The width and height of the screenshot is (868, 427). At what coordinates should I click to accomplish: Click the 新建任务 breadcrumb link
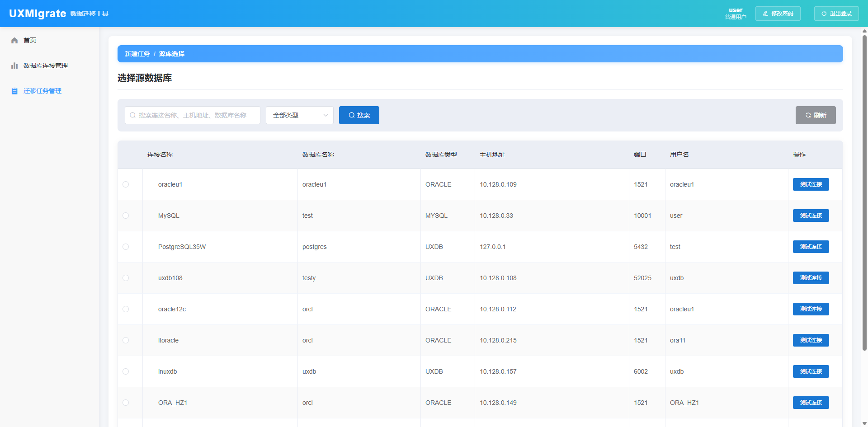tap(137, 54)
